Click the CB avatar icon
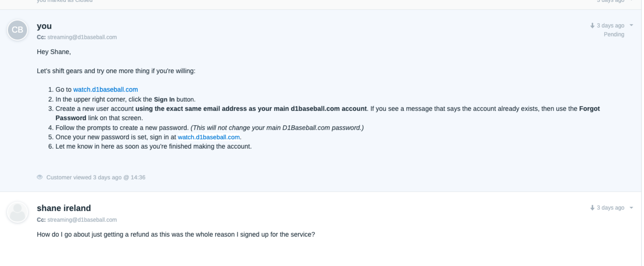This screenshot has height=266, width=644. pos(17,30)
